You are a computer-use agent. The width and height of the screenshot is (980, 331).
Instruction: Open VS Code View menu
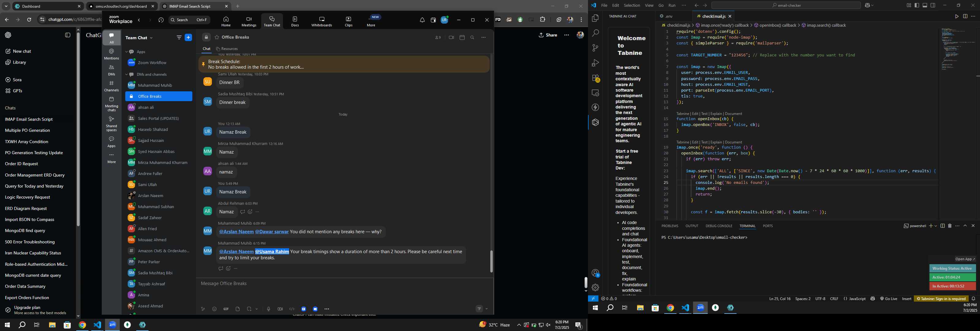pos(649,5)
